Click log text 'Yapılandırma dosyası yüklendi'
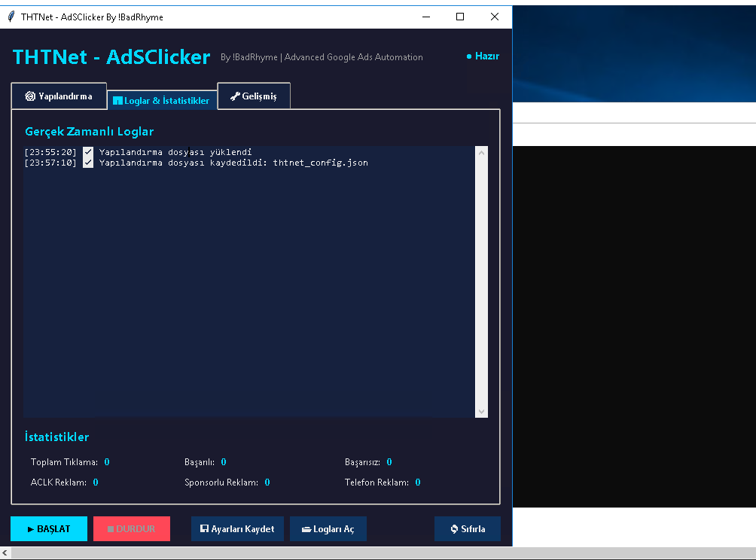756x560 pixels. point(175,152)
